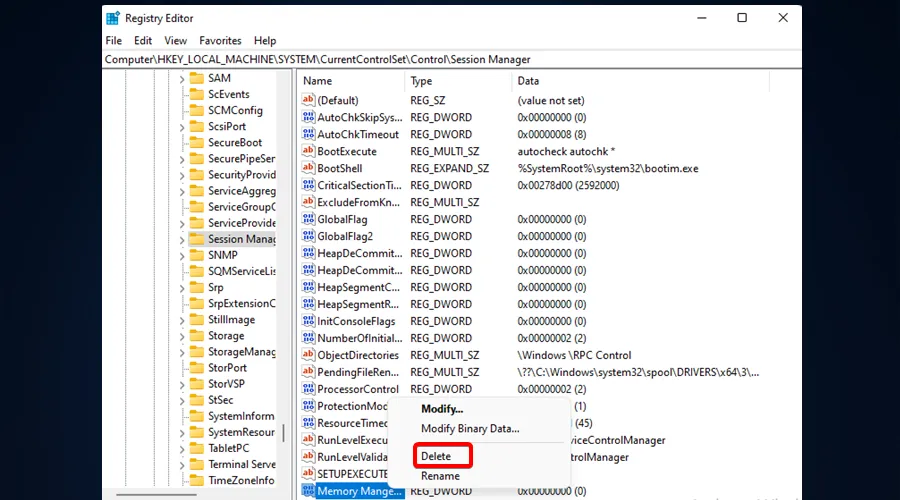Open the File menu
Screen dimensions: 900x500
114,41
